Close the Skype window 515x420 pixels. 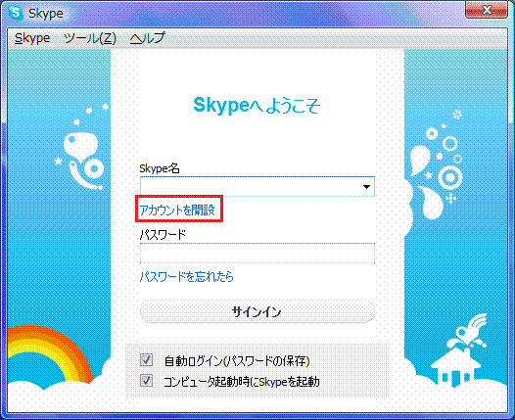[487, 10]
